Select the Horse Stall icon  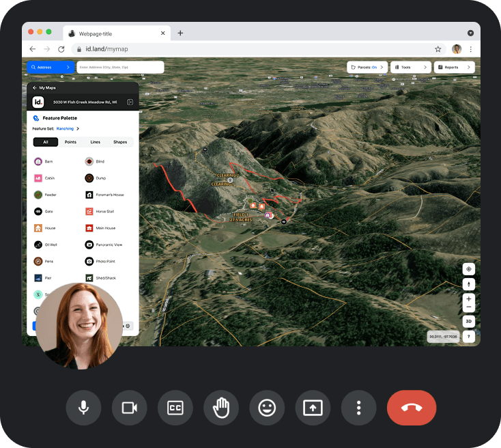(x=89, y=212)
